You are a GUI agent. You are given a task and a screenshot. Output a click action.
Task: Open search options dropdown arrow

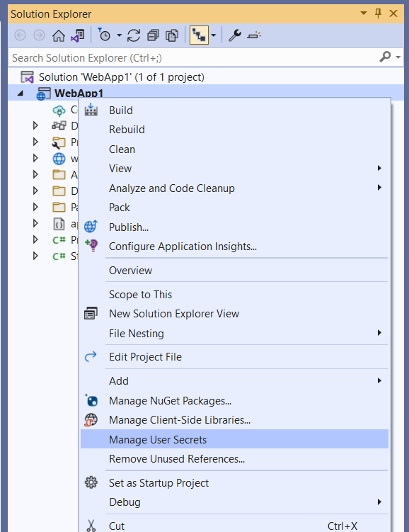tap(398, 57)
